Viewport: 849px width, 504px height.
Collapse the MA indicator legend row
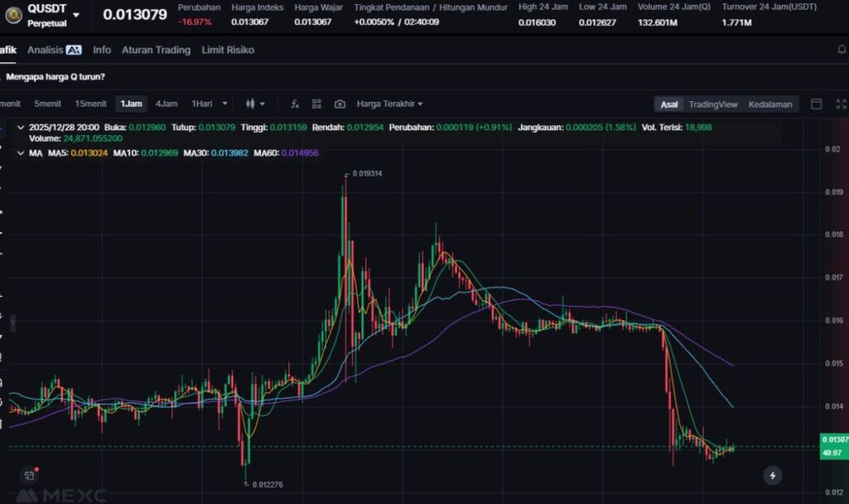click(21, 153)
